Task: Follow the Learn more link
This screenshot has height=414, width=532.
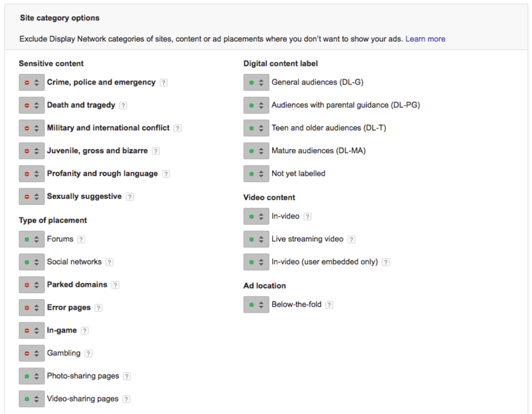Action: click(x=425, y=38)
